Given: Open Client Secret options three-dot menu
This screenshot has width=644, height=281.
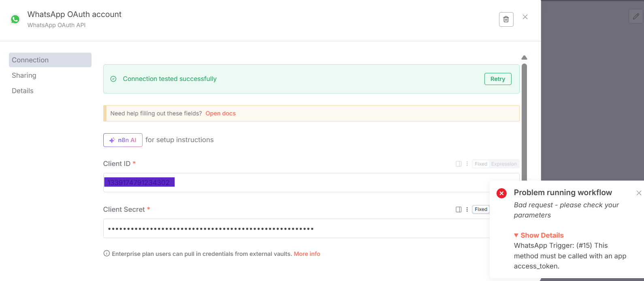Looking at the screenshot, I should pos(467,209).
